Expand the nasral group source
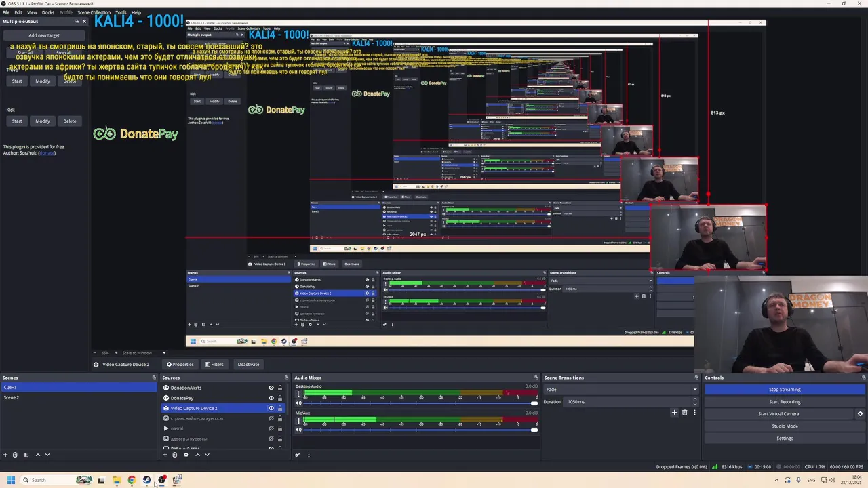This screenshot has width=868, height=488. 165,428
